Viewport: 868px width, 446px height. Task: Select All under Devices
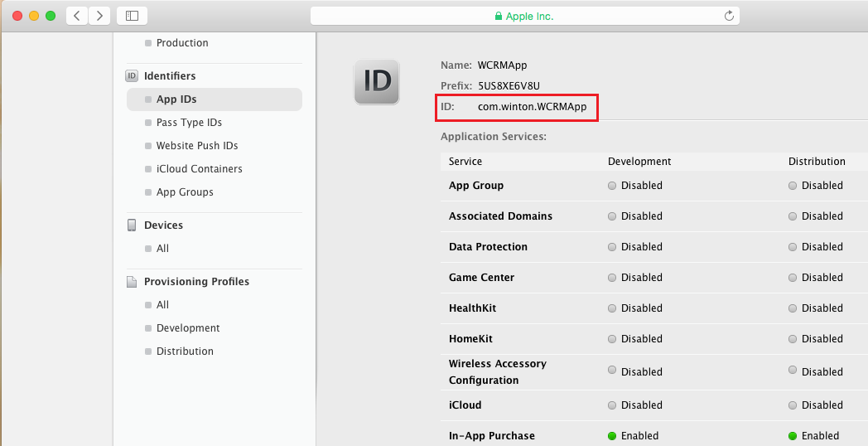(162, 248)
